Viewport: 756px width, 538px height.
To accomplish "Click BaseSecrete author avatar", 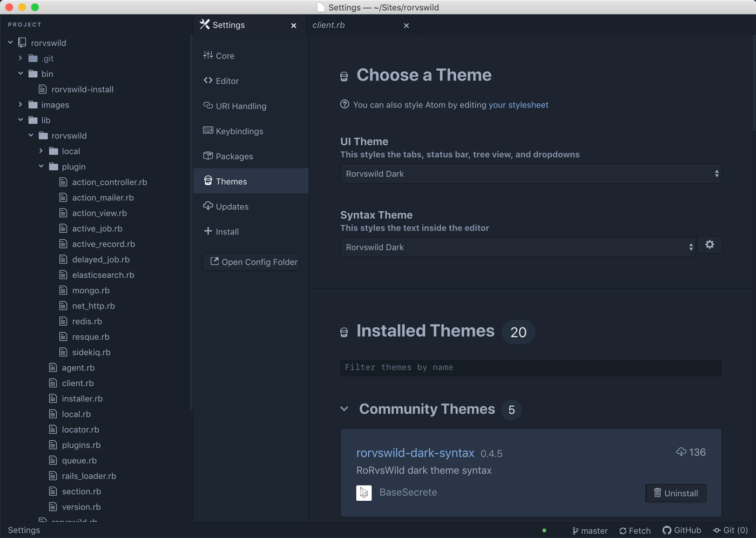I will click(x=364, y=493).
